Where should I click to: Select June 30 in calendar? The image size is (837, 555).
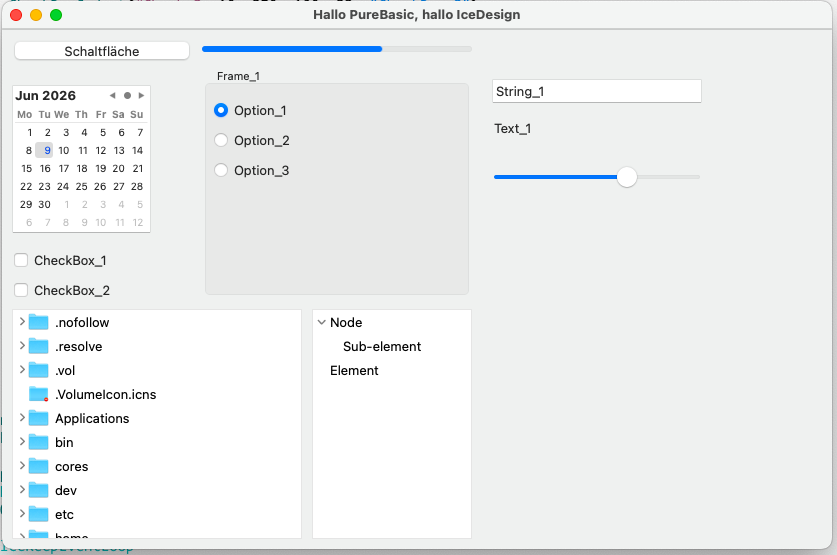44,204
